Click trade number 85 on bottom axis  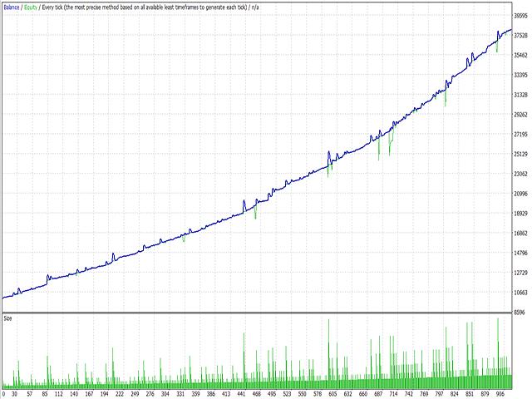[x=45, y=394]
